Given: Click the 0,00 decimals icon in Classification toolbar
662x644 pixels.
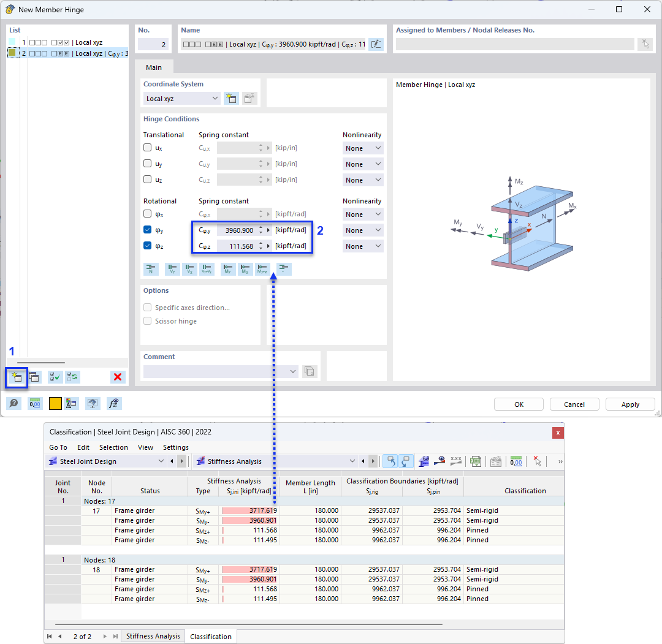Looking at the screenshot, I should click(516, 461).
